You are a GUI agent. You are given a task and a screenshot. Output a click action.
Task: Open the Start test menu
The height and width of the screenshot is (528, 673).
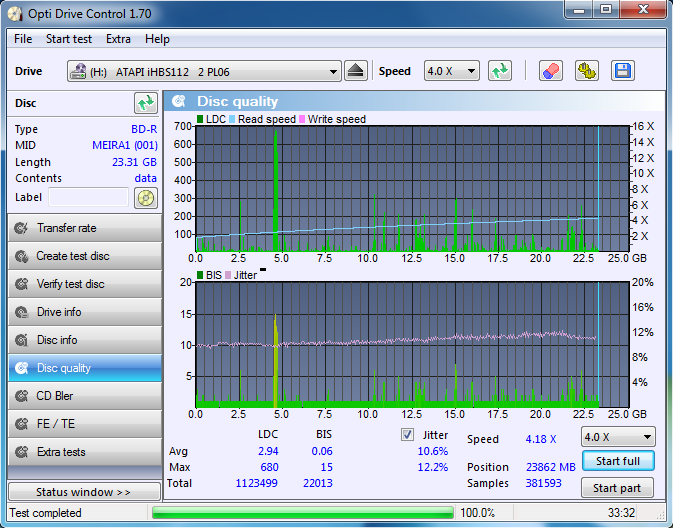[69, 39]
